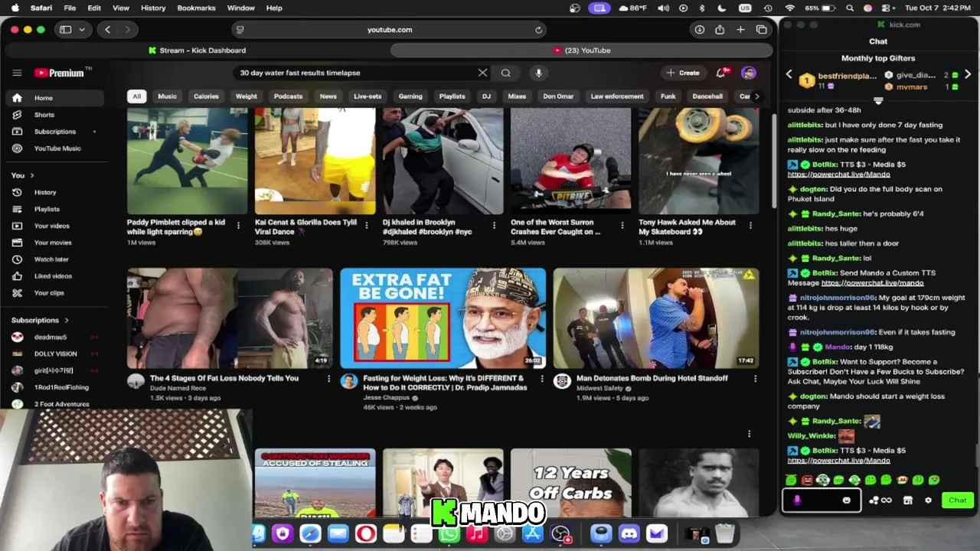Open Your clips in the sidebar

coord(54,292)
